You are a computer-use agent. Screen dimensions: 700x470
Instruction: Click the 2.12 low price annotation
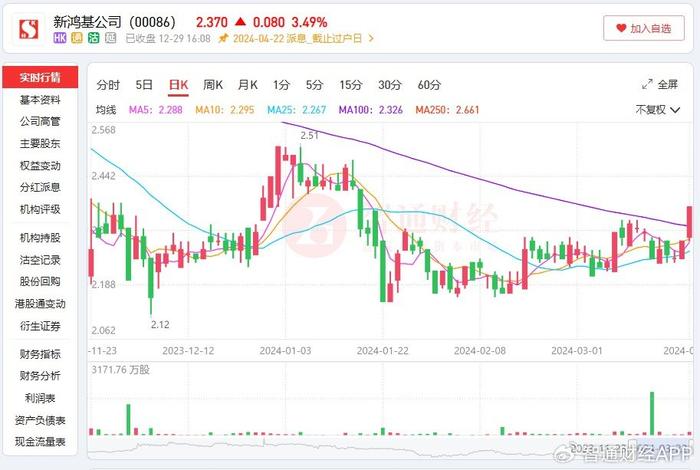coord(160,325)
